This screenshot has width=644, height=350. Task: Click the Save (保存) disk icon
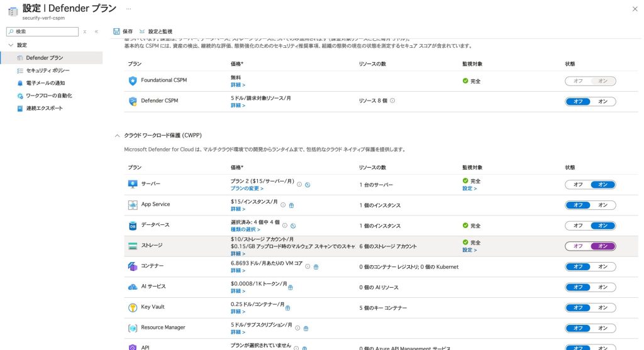point(116,31)
